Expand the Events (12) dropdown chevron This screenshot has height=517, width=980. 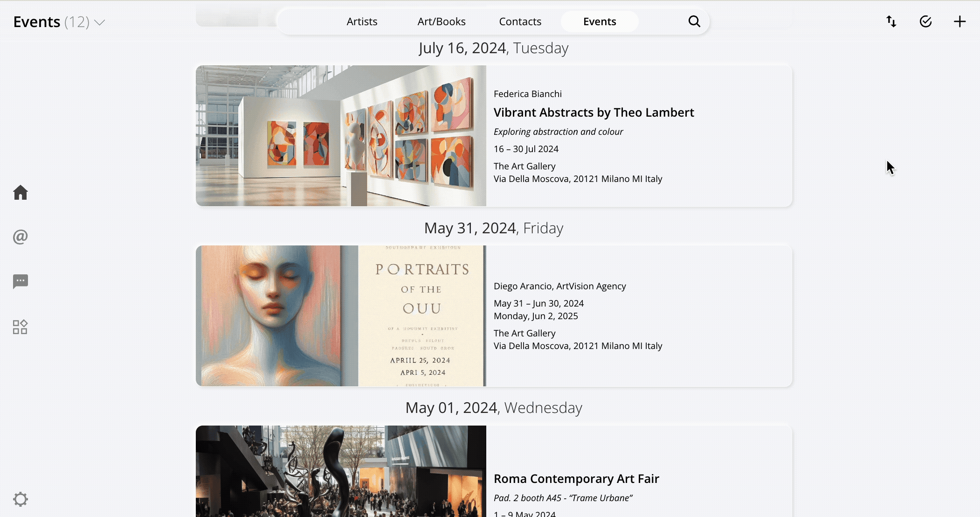coord(100,22)
